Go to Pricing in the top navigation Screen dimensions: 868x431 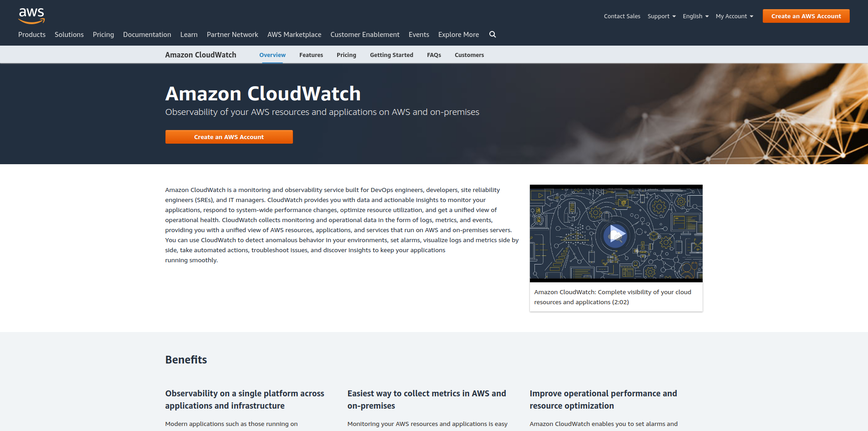click(x=103, y=35)
